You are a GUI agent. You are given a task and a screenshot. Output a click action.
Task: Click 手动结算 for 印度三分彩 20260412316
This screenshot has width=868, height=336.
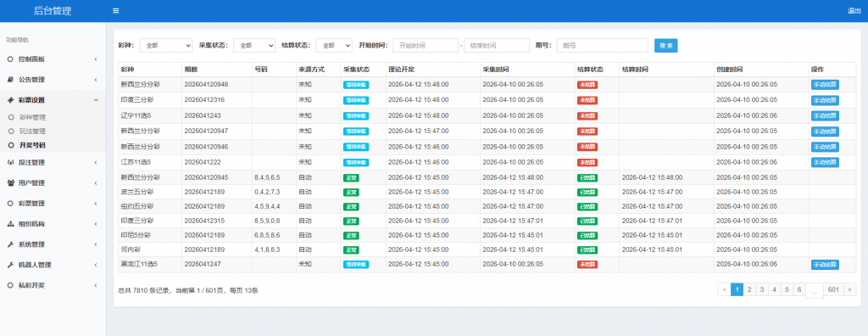[825, 100]
